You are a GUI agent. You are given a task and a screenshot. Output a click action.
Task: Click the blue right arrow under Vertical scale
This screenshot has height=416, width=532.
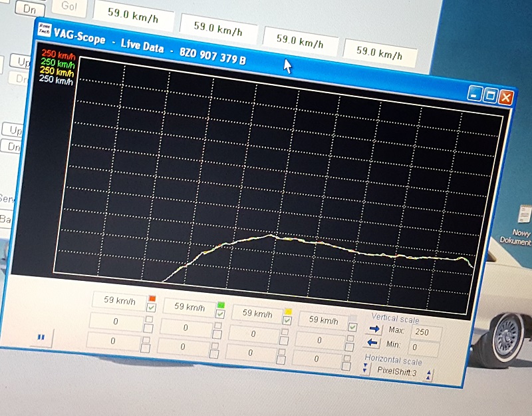pos(374,329)
